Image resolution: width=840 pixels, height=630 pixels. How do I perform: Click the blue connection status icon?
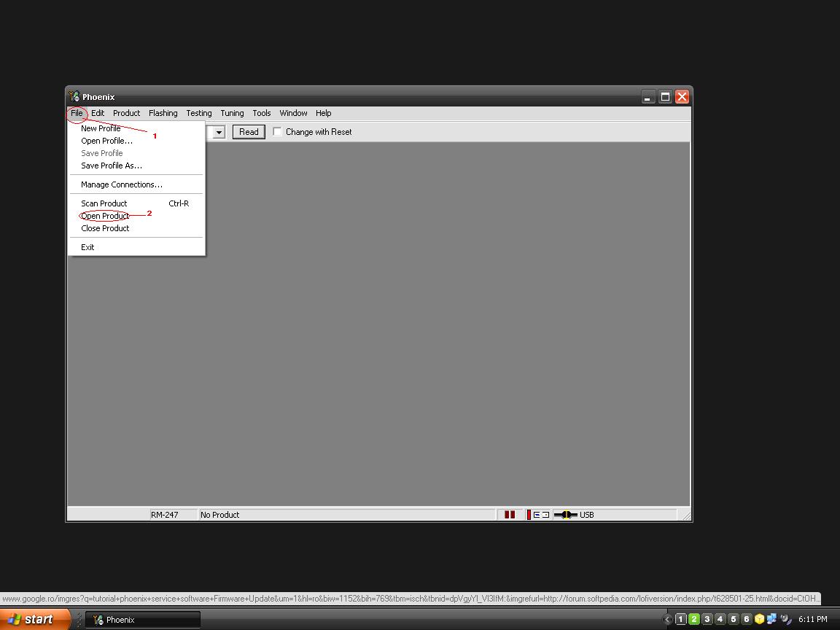(x=540, y=515)
